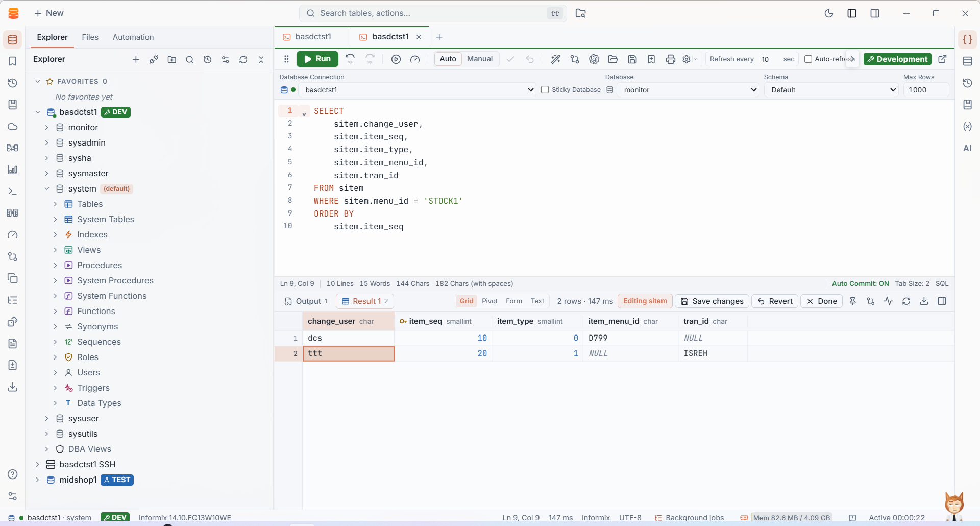This screenshot has width=980, height=526.
Task: Switch results to Form view
Action: [513, 301]
